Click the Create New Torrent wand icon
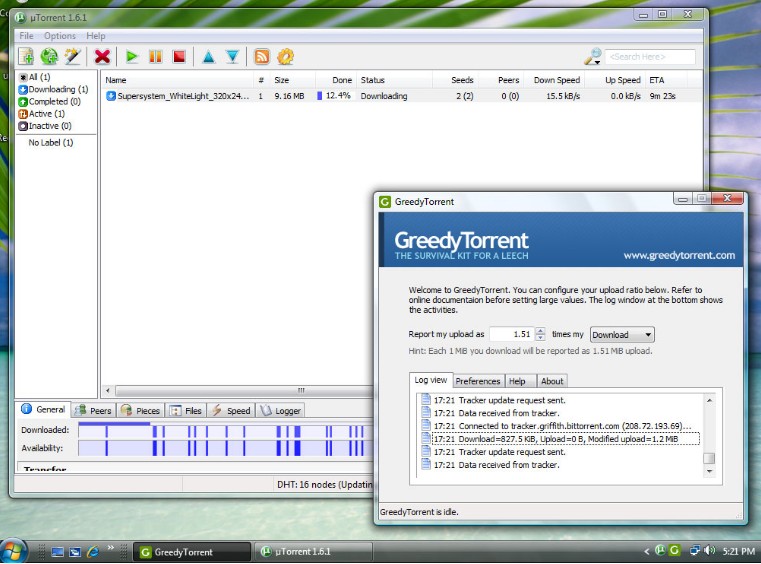This screenshot has height=564, width=761. click(72, 57)
